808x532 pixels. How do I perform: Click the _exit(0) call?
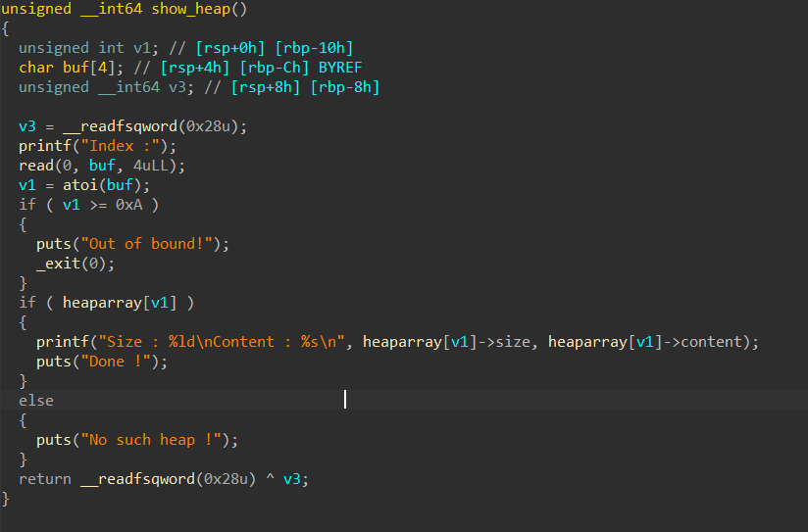coord(72,264)
